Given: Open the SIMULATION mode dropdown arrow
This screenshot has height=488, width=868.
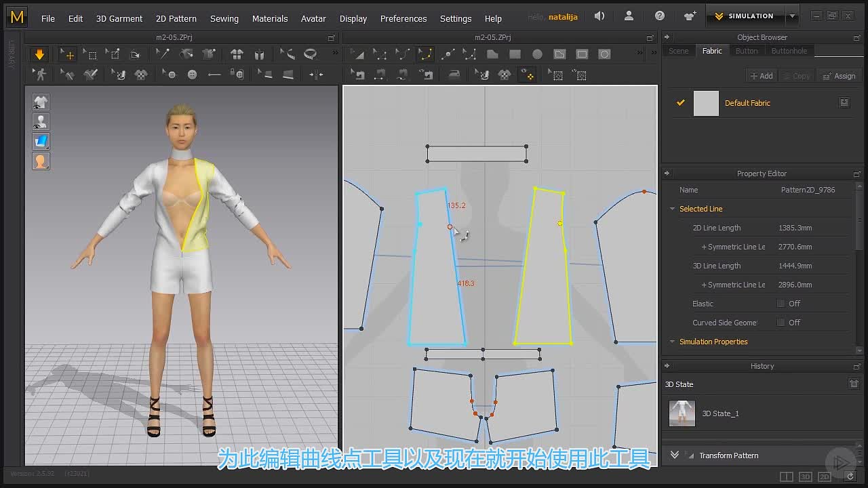Looking at the screenshot, I should (792, 16).
